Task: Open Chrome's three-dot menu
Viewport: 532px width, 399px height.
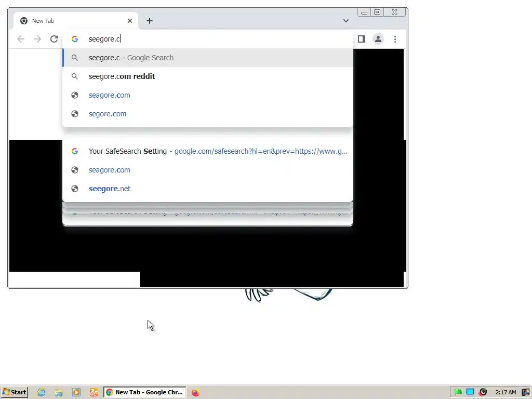Action: (395, 39)
